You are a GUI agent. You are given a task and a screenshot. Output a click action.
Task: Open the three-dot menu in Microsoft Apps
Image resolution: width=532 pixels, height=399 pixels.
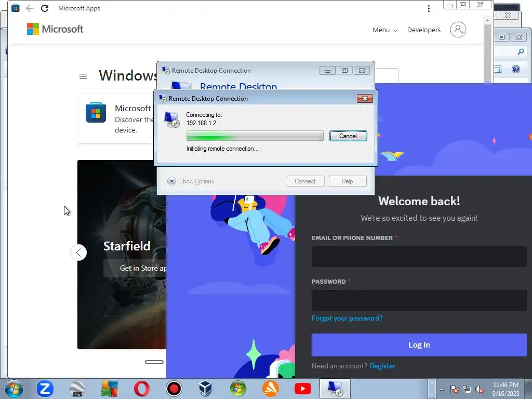(x=429, y=8)
